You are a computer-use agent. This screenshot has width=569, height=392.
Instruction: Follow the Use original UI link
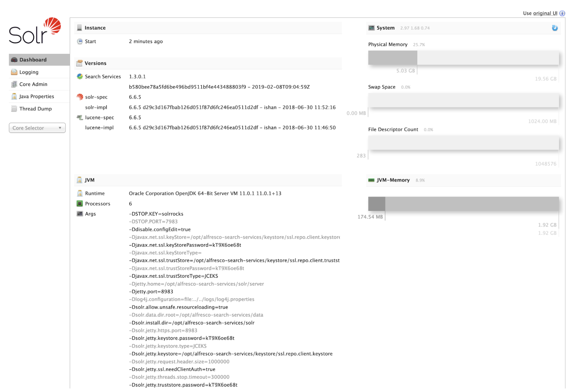[540, 13]
